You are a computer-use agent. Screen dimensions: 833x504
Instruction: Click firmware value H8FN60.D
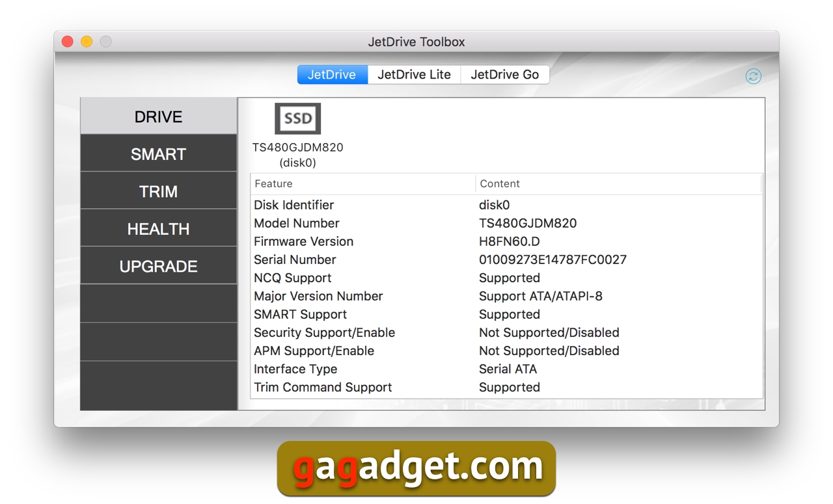tap(510, 241)
